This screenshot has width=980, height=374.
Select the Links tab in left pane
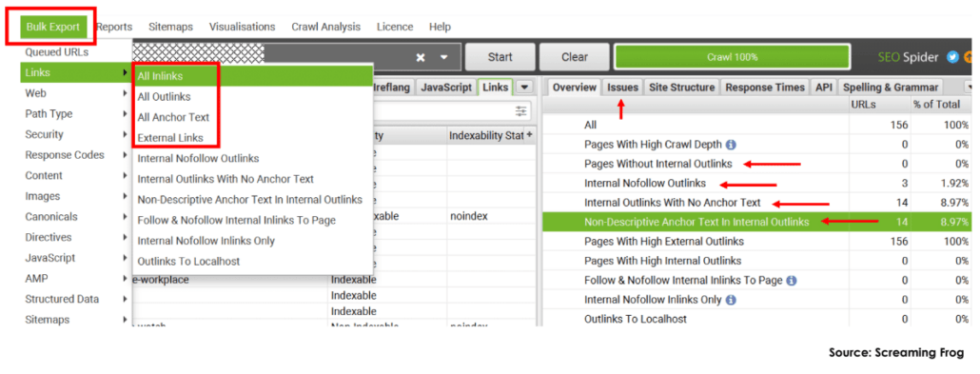tap(496, 88)
